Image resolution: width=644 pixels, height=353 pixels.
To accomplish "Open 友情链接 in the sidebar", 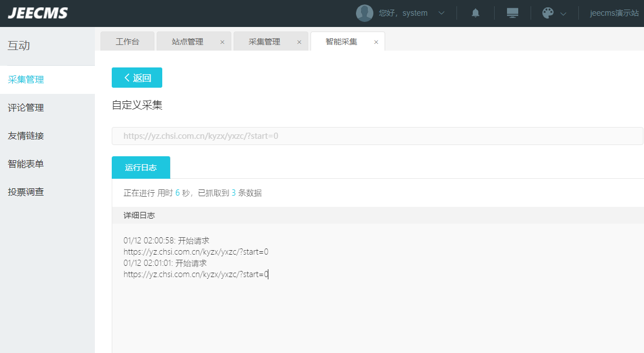I will tap(26, 135).
